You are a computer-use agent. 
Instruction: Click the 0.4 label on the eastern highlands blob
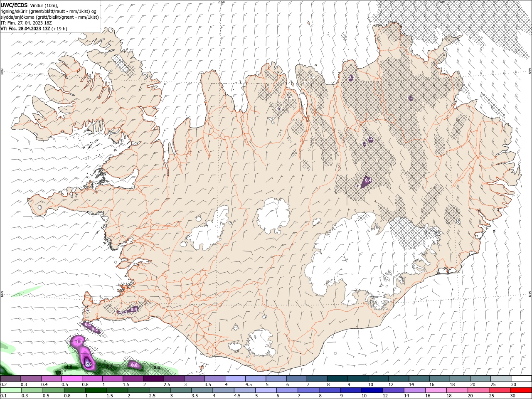[x=367, y=180]
